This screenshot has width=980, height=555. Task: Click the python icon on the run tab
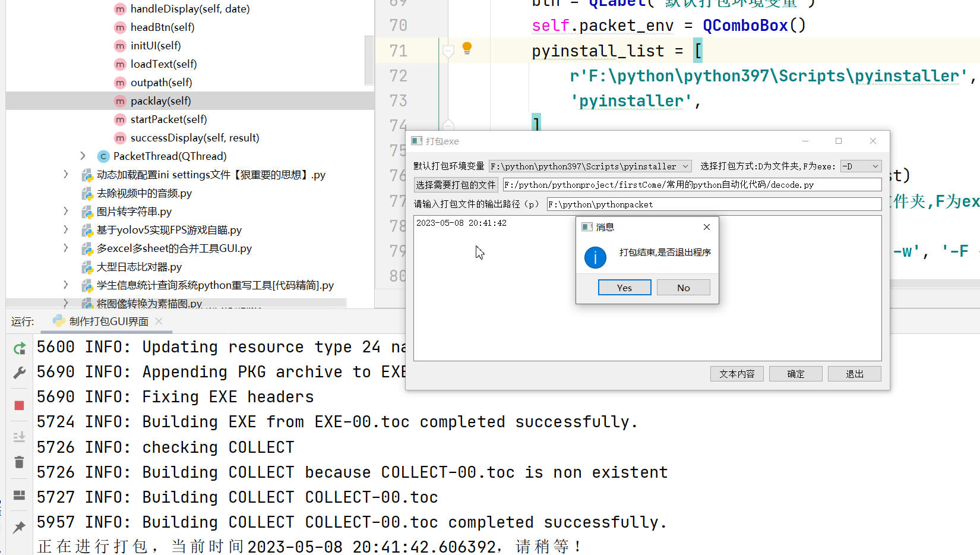(x=59, y=321)
